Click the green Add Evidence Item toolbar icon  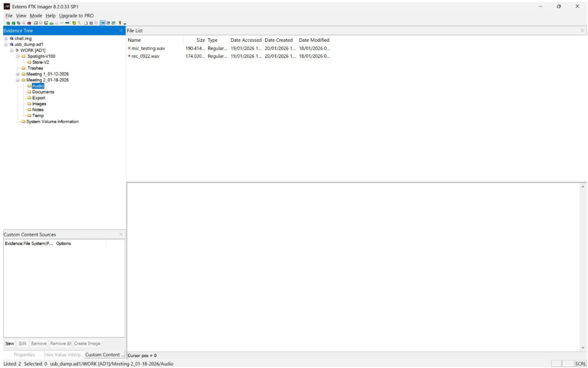8,23
